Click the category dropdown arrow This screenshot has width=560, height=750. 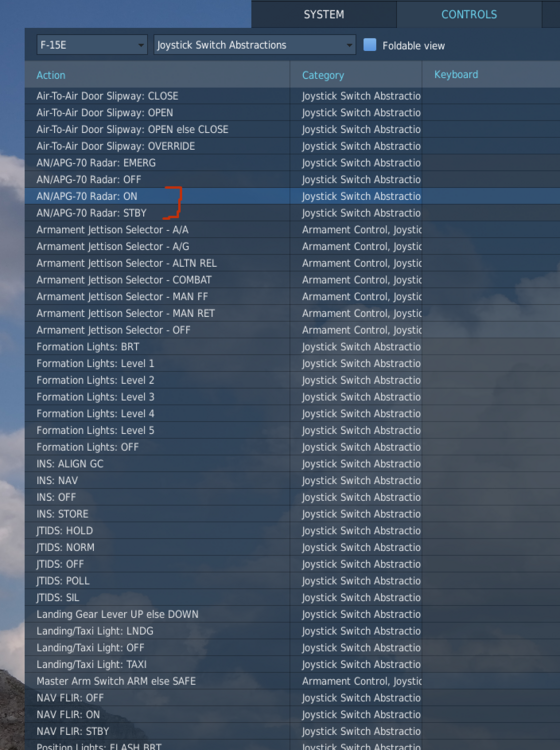point(350,45)
